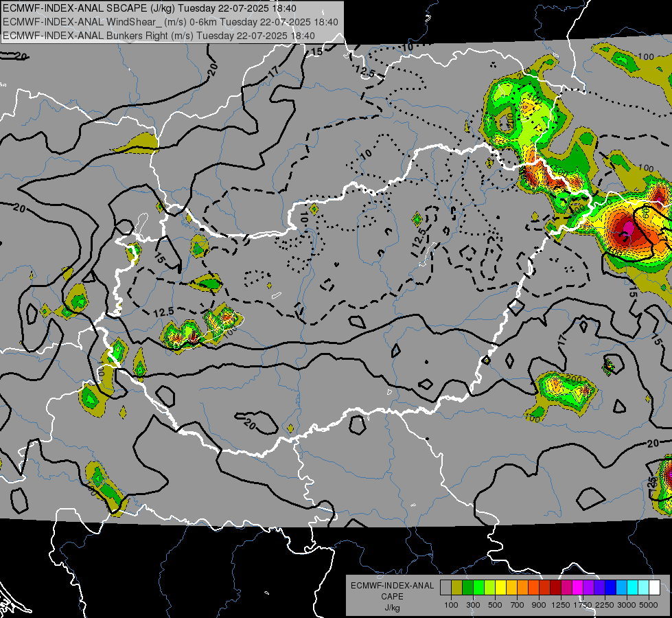Select the grey swatch in the CAPE legend
Viewport: 672px width, 618px height.
click(445, 587)
